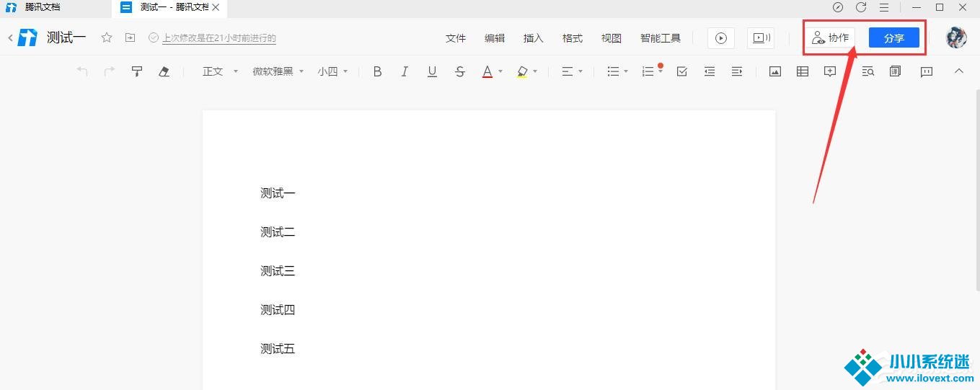980x390 pixels.
Task: Click the slideshow read-aloud icon button
Action: click(x=761, y=38)
